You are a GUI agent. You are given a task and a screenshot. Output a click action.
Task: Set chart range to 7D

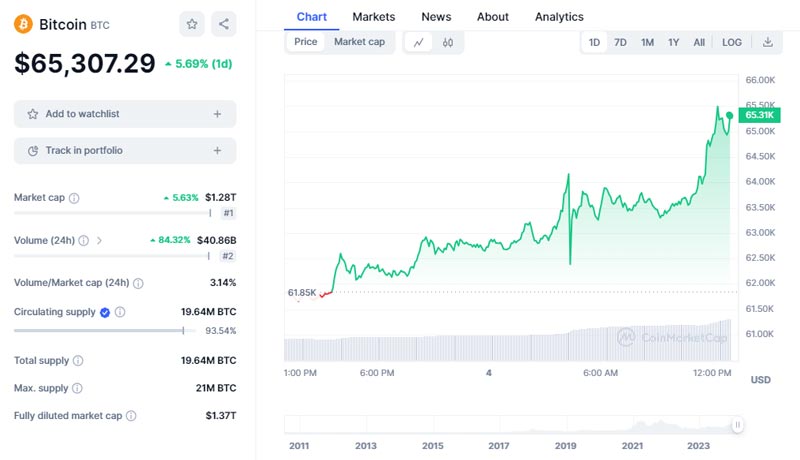620,42
